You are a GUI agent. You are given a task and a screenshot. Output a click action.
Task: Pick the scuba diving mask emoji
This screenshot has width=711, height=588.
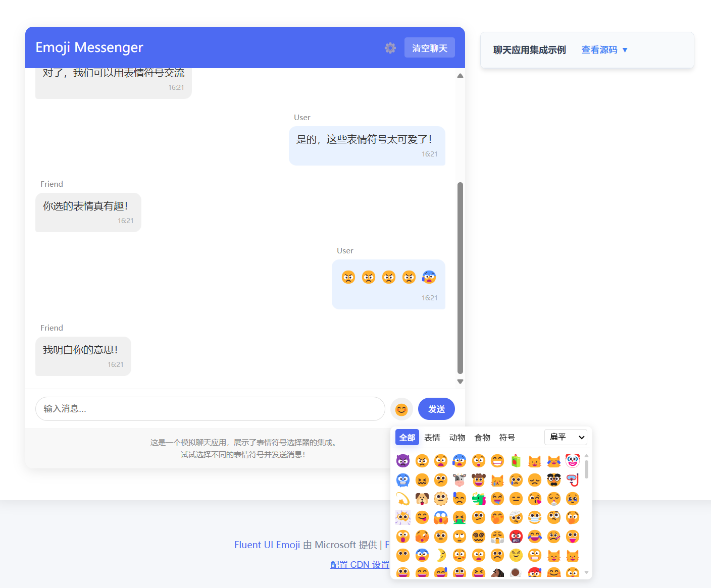coord(572,479)
